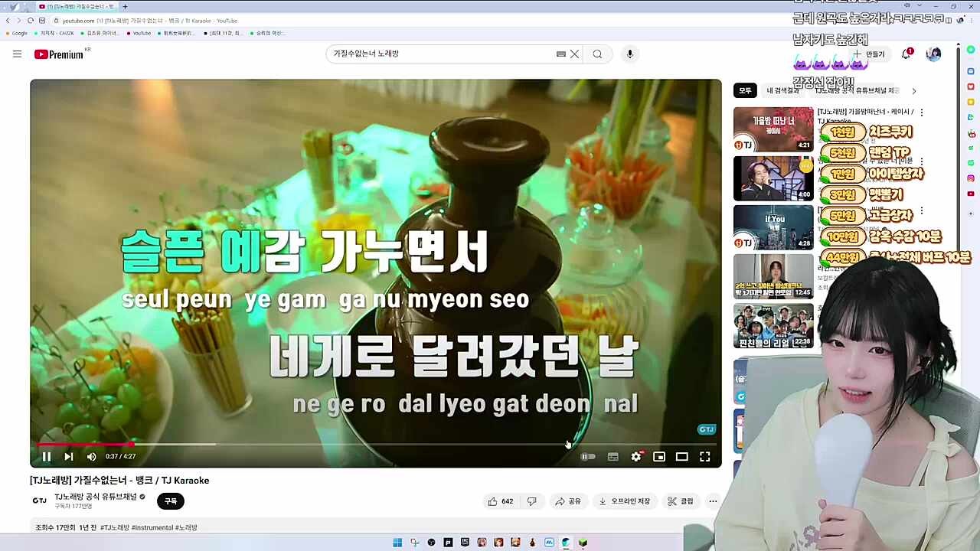The height and width of the screenshot is (551, 980).
Task: Select TJ노래방 공식 유튜브채널 제공 chip
Action: click(857, 90)
